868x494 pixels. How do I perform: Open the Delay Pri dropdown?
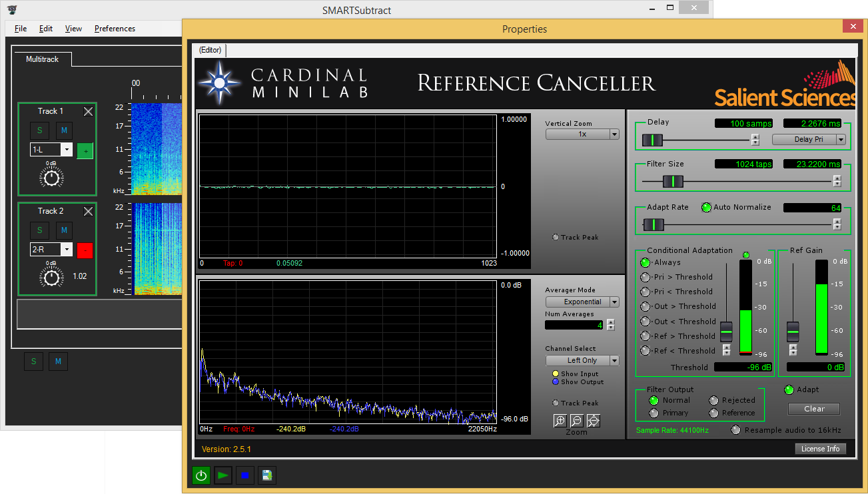coord(809,139)
